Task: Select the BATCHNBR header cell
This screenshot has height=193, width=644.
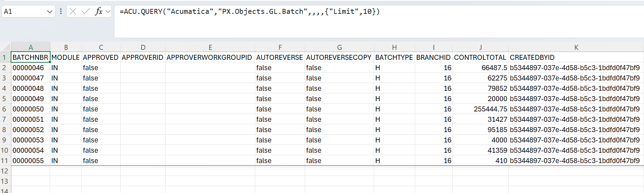Action: point(30,57)
